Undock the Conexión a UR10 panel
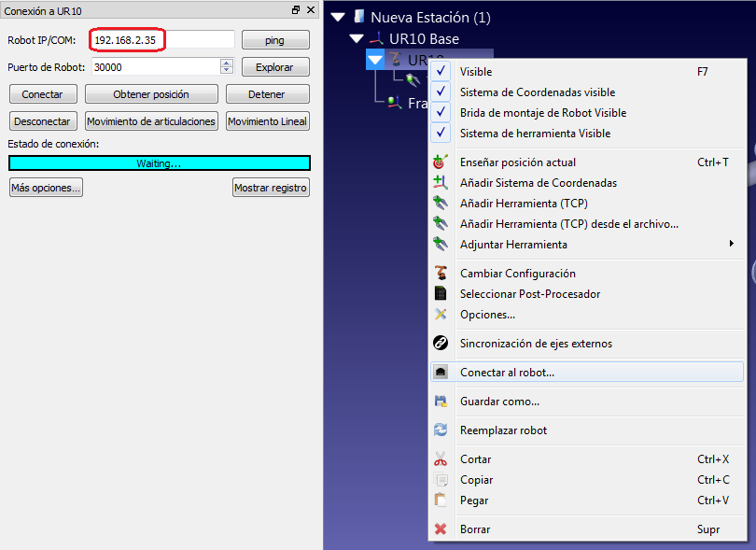756x550 pixels. [x=296, y=9]
